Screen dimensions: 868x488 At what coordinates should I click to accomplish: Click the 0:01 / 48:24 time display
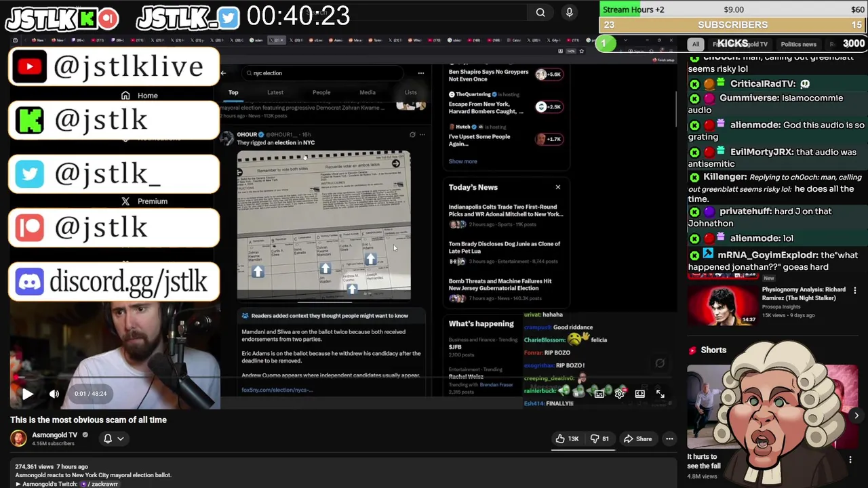coord(90,393)
